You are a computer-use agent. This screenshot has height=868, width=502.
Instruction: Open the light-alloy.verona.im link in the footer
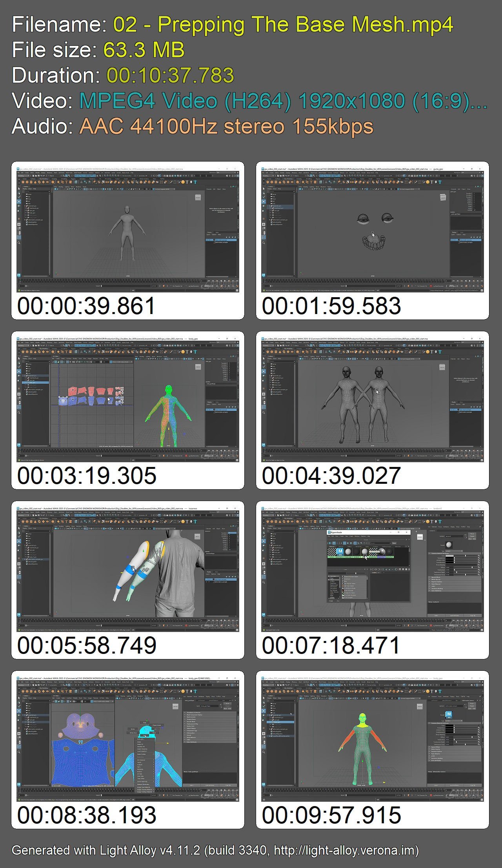[x=345, y=850]
